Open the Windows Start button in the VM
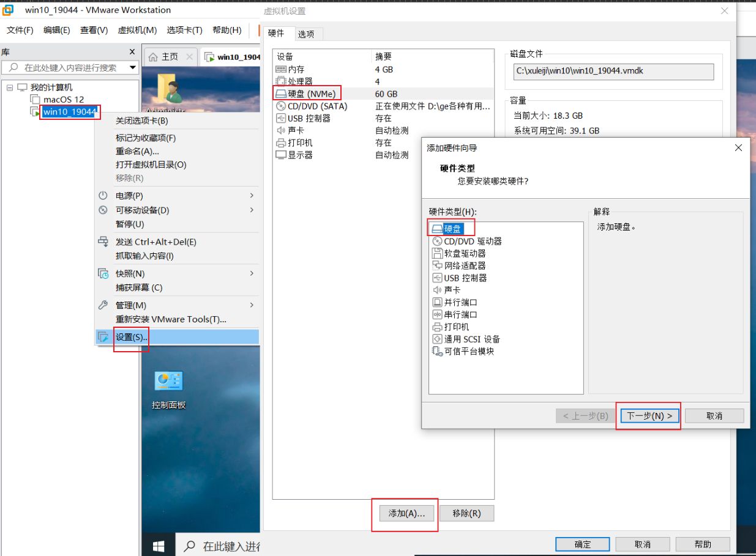The image size is (756, 556). pos(159,545)
